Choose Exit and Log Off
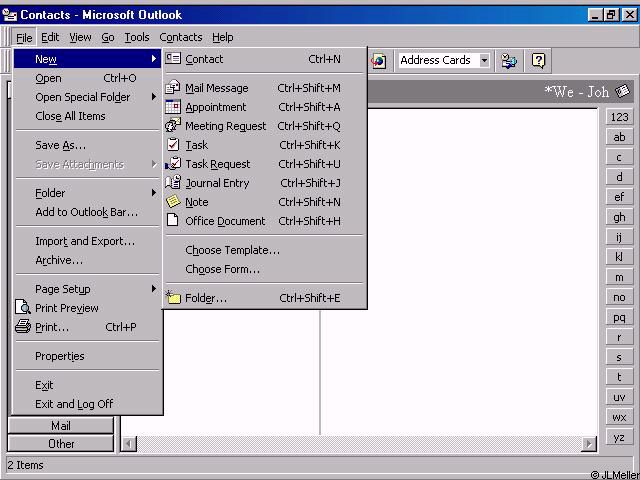The height and width of the screenshot is (480, 640). point(87,404)
